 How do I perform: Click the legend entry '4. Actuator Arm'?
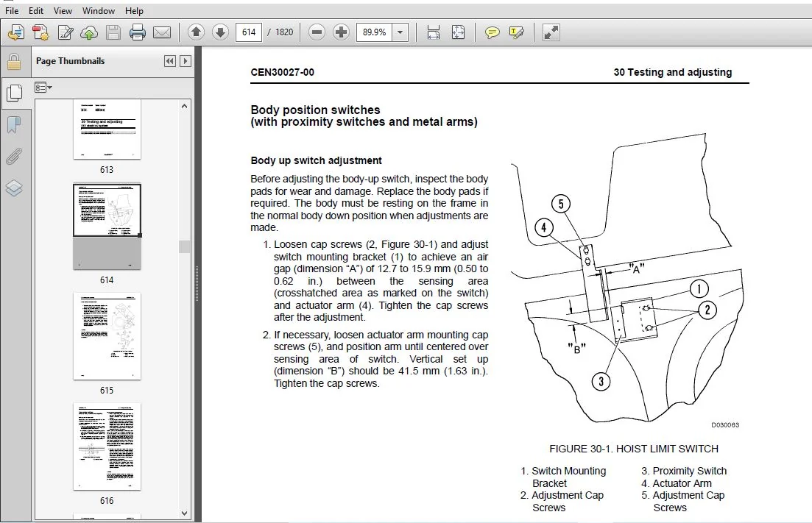[x=677, y=483]
